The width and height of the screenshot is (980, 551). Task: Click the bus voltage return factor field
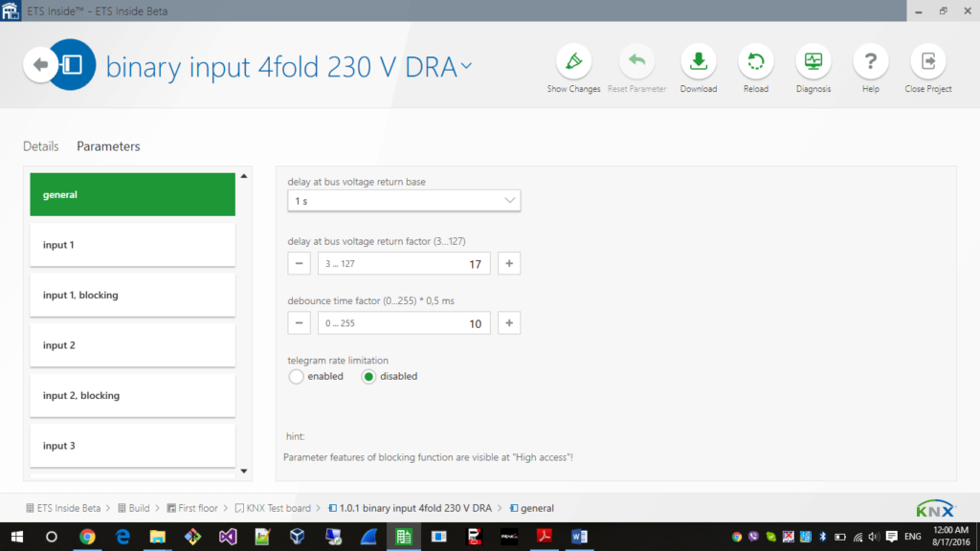pyautogui.click(x=404, y=264)
